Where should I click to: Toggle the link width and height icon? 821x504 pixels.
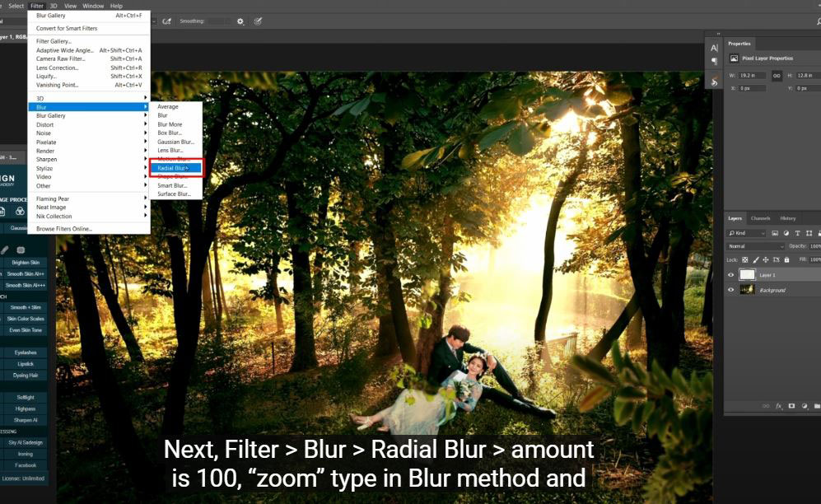[x=777, y=75]
